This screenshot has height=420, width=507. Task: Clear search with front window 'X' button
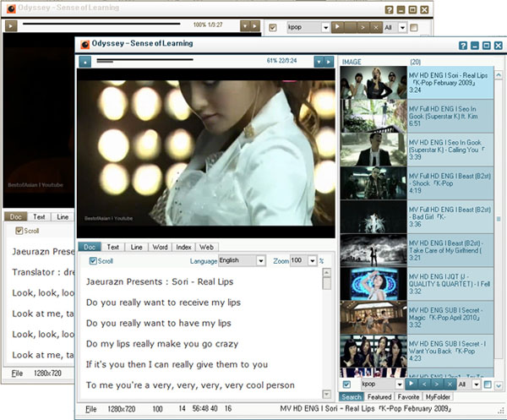coord(450,385)
